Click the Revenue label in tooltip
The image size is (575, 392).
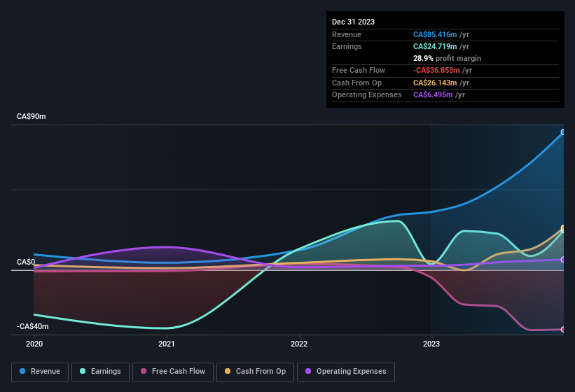point(347,34)
